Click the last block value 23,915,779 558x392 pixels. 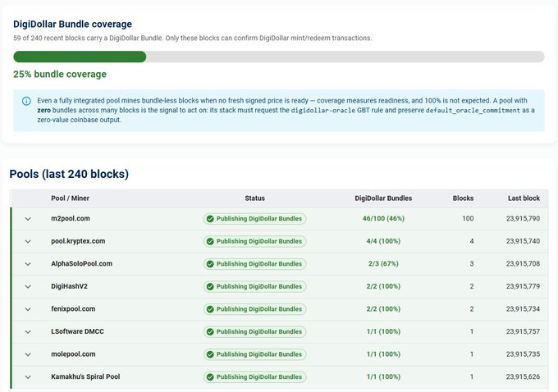[x=523, y=286]
